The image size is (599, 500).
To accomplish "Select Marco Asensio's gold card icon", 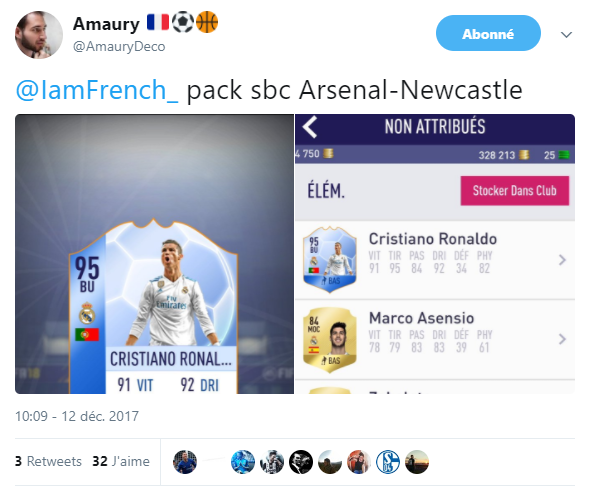I will 330,339.
